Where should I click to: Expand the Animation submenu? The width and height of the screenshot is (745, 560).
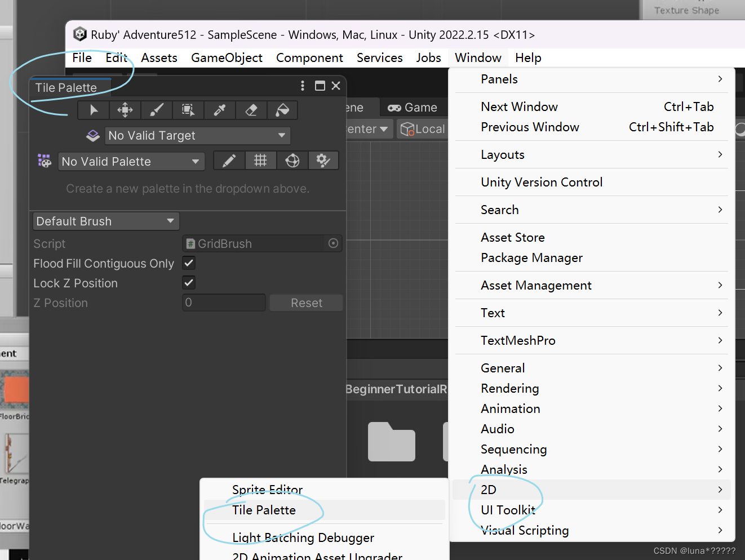coord(592,408)
